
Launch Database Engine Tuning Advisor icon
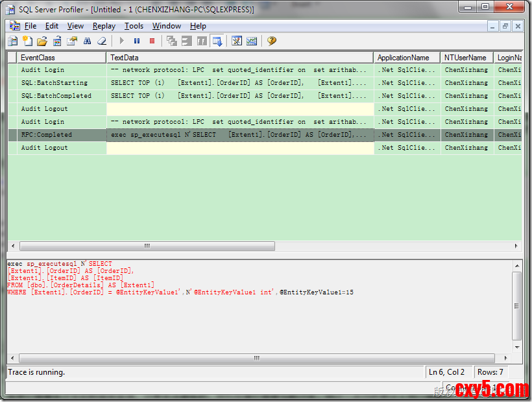[237, 41]
